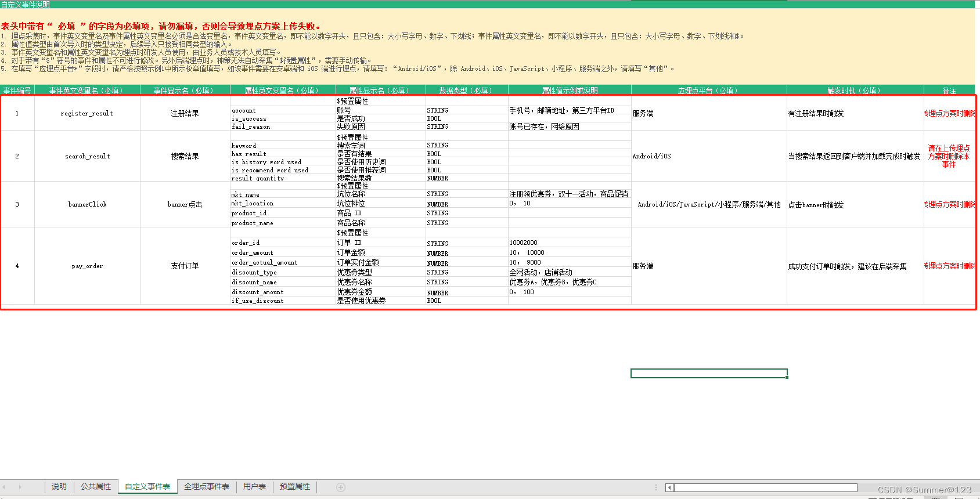The image size is (980, 499).
Task: Click the mkt_location attribute cell
Action: pos(283,204)
